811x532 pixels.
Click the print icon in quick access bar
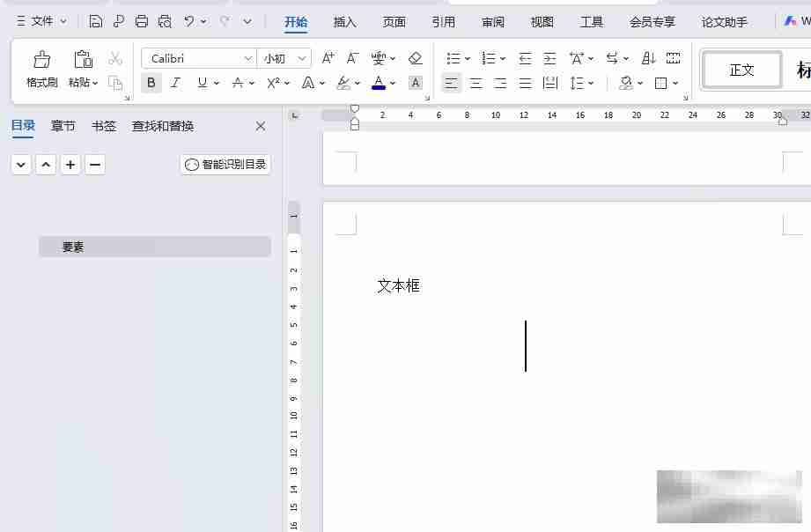click(x=142, y=21)
